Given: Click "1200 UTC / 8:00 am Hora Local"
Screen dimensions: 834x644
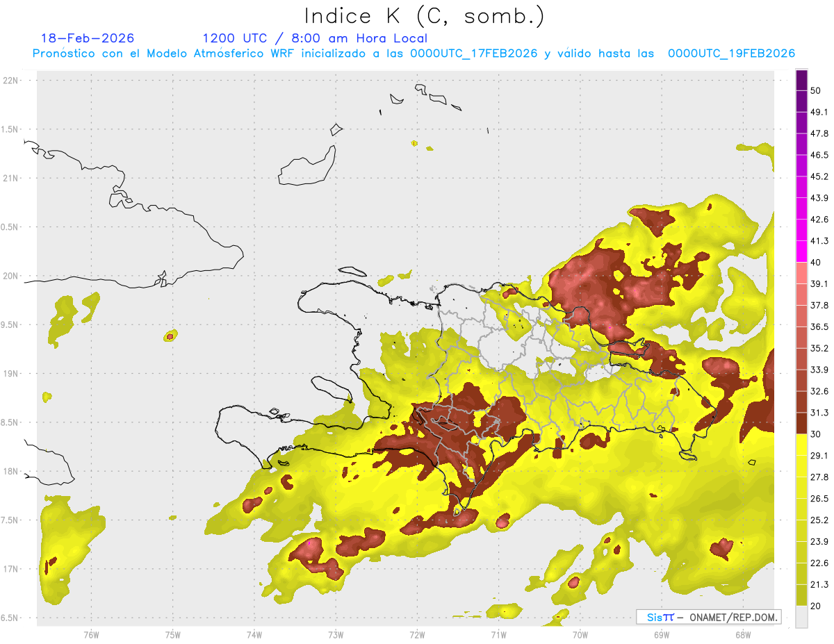Looking at the screenshot, I should click(315, 39).
